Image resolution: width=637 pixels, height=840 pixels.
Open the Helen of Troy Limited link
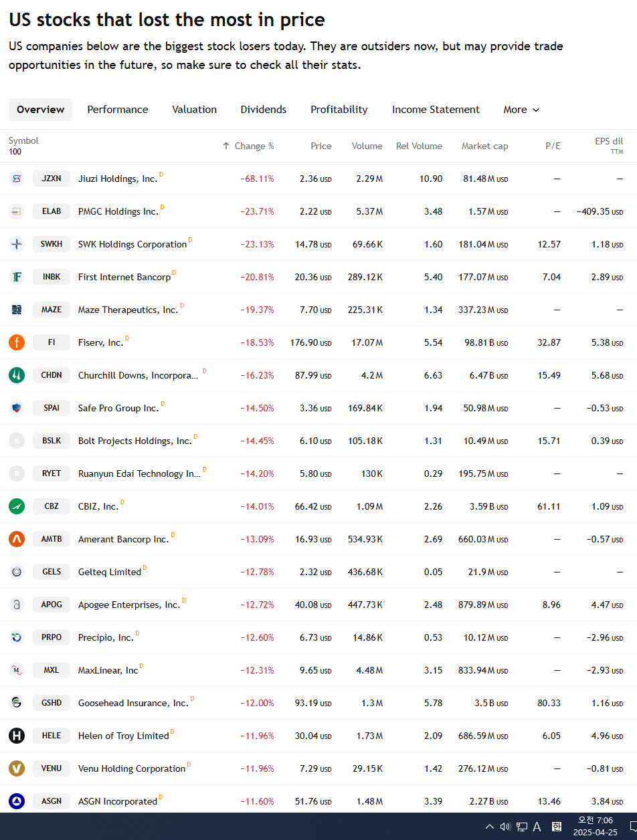[x=123, y=736]
